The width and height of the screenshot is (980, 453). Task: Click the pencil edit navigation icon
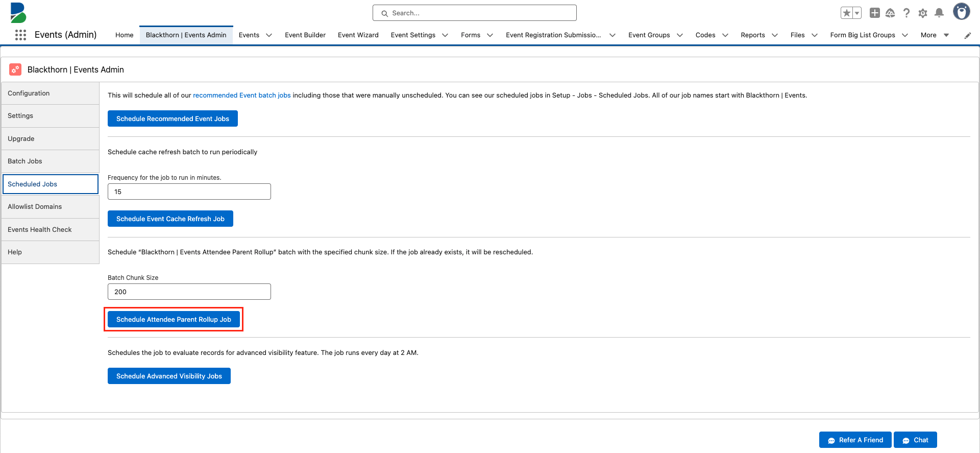[x=967, y=35]
